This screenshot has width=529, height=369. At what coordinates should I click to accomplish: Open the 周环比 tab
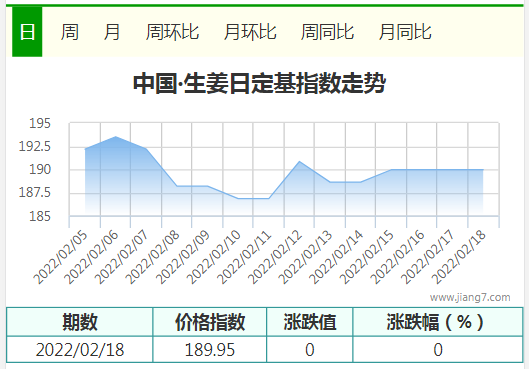(x=172, y=32)
